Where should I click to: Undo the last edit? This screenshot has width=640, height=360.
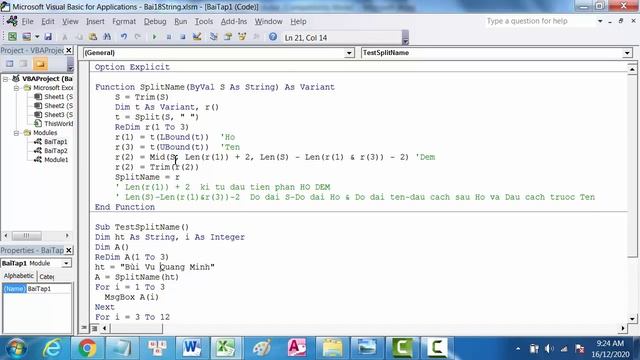(x=123, y=37)
